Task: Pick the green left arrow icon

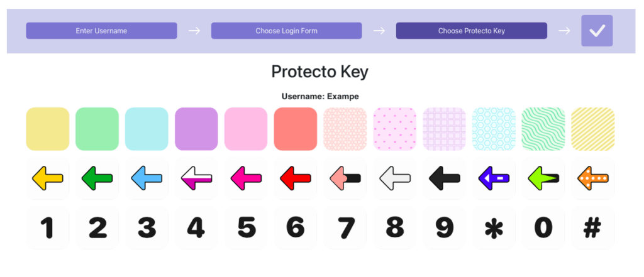Action: [97, 178]
